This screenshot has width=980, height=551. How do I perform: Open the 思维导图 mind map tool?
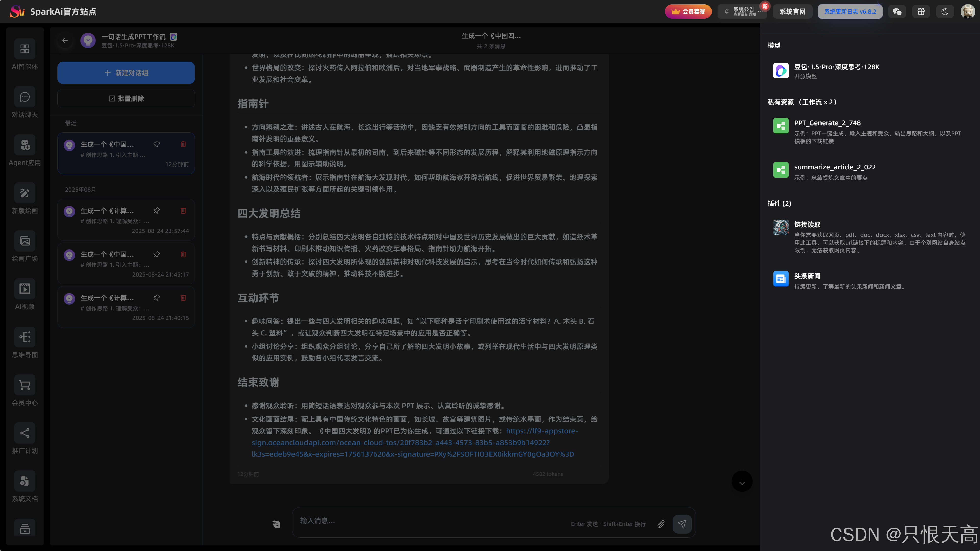click(x=25, y=343)
